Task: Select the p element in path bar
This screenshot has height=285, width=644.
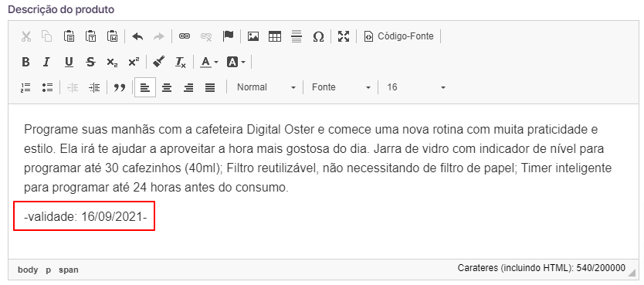Action: coord(49,270)
